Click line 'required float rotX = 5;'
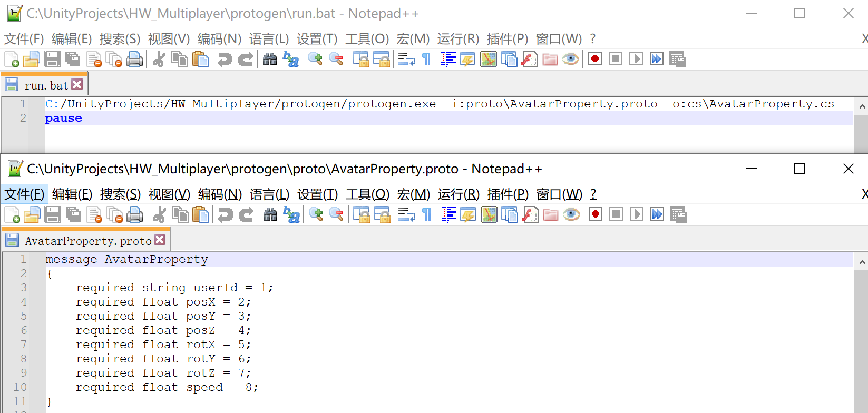Image resolution: width=868 pixels, height=413 pixels. 163,345
